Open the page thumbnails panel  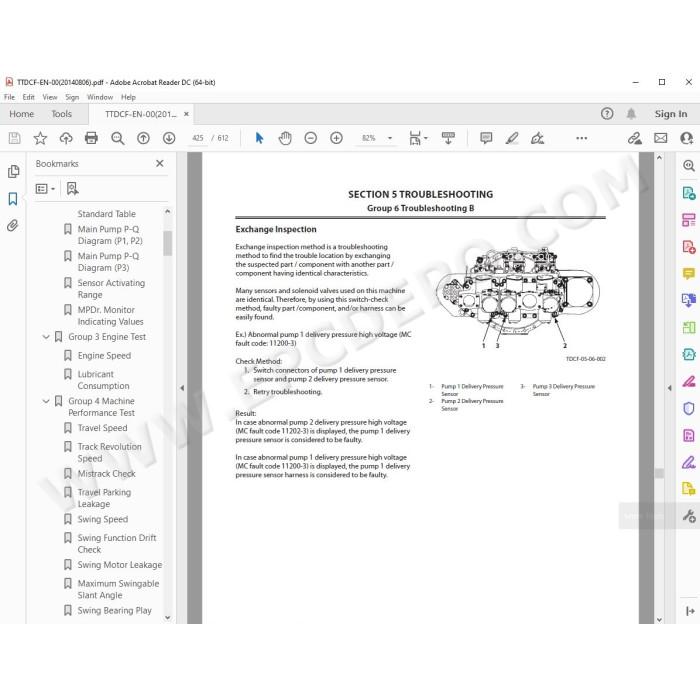[13, 171]
